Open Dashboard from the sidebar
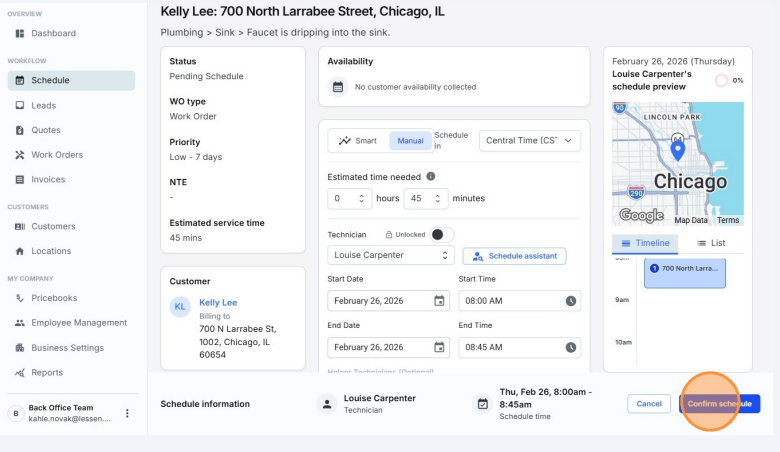The width and height of the screenshot is (780, 452). click(x=52, y=33)
